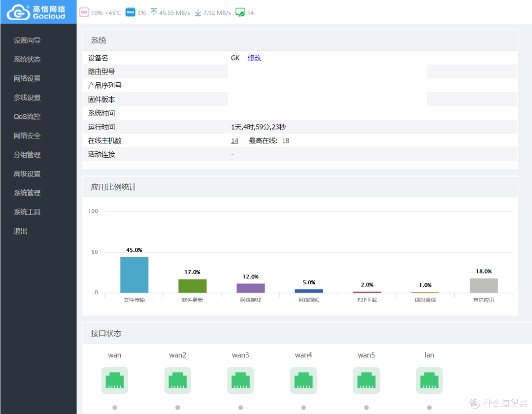Click the Gocloud logo icon
532x414 pixels.
click(x=18, y=12)
